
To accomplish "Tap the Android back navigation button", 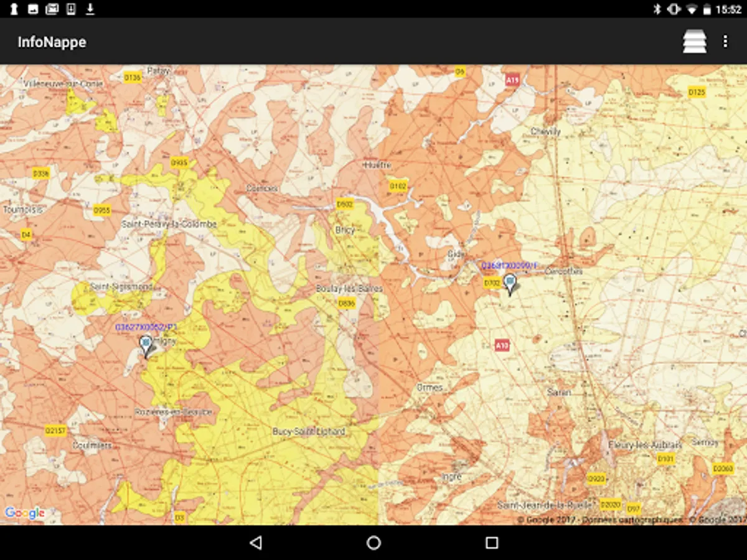I will [255, 543].
